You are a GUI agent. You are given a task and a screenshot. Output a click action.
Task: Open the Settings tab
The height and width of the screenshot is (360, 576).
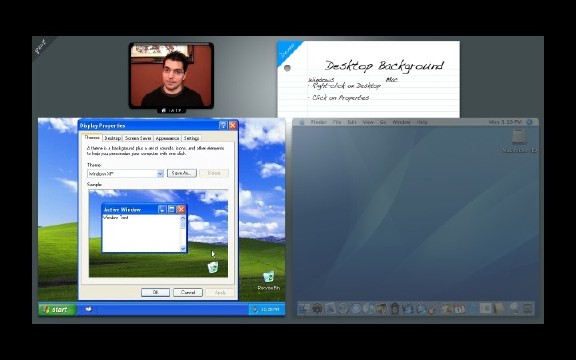point(191,138)
